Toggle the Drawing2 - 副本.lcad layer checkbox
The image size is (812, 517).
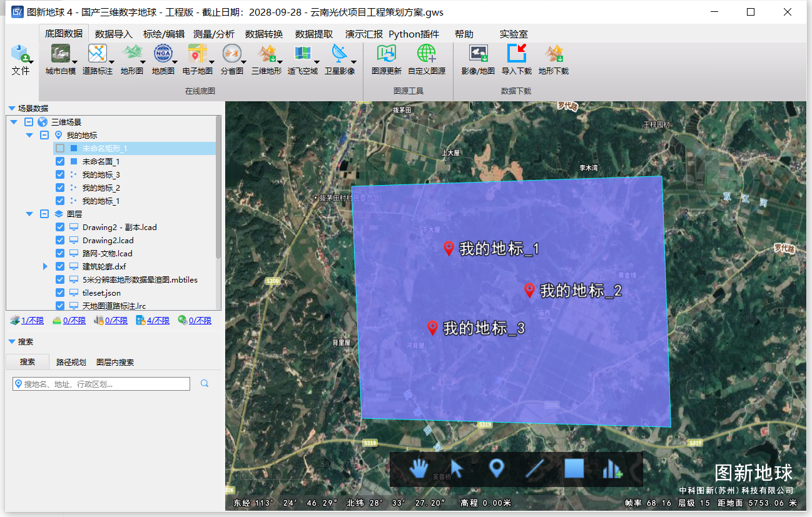pos(60,227)
